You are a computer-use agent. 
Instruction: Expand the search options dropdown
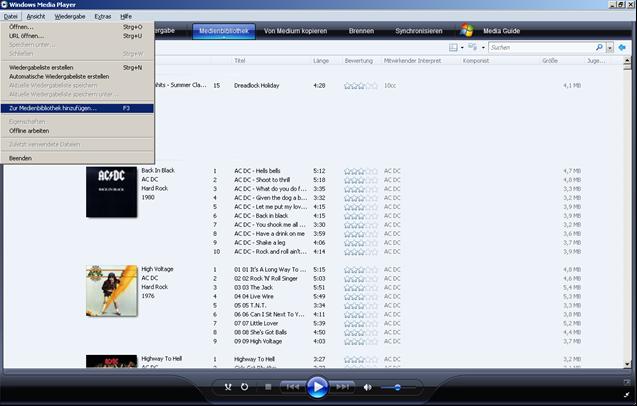[x=609, y=48]
